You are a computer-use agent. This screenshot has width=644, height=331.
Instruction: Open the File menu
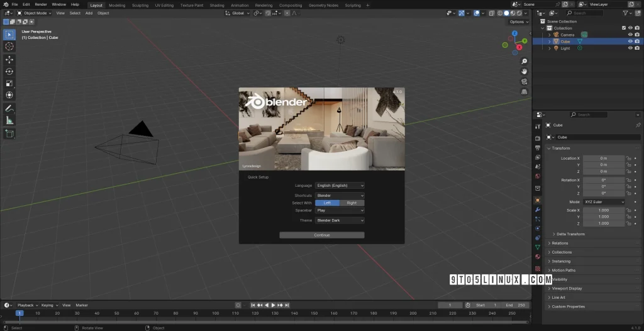click(x=15, y=4)
